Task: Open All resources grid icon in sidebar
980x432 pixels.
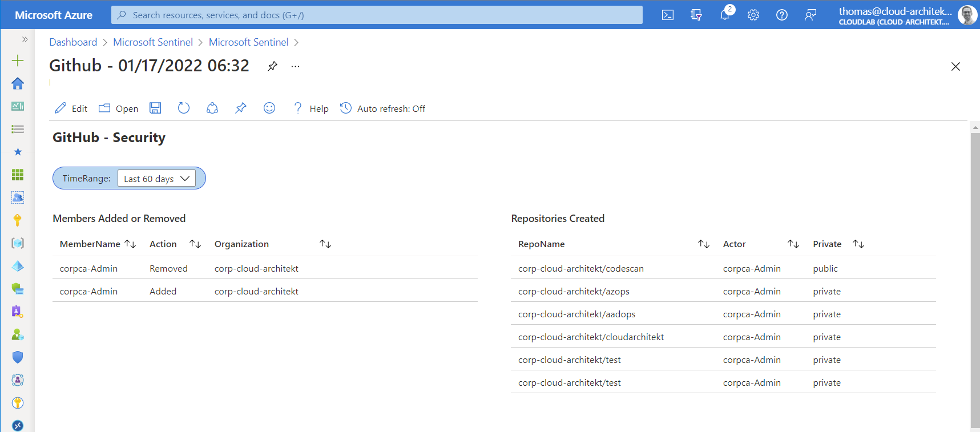Action: click(x=18, y=175)
